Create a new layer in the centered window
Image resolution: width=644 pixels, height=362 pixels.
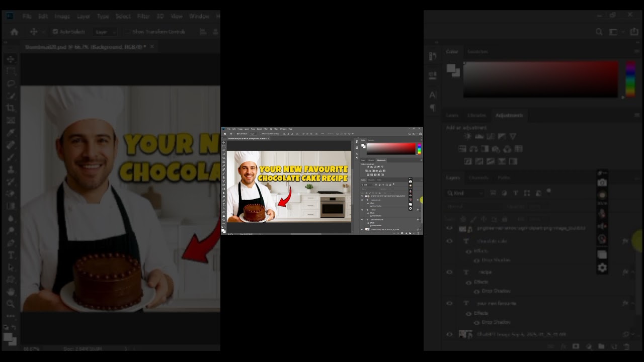coord(414,233)
